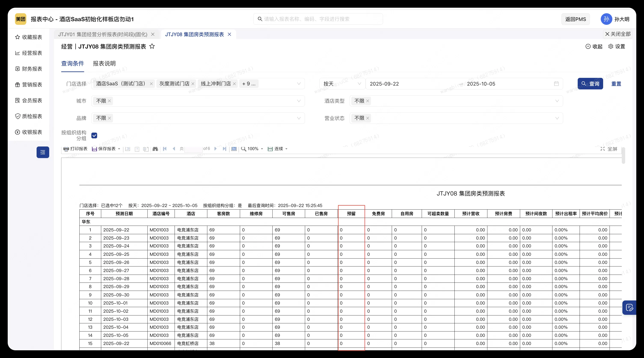
Task: Remove 不限 tag from 营业状态 filter
Action: tap(368, 118)
